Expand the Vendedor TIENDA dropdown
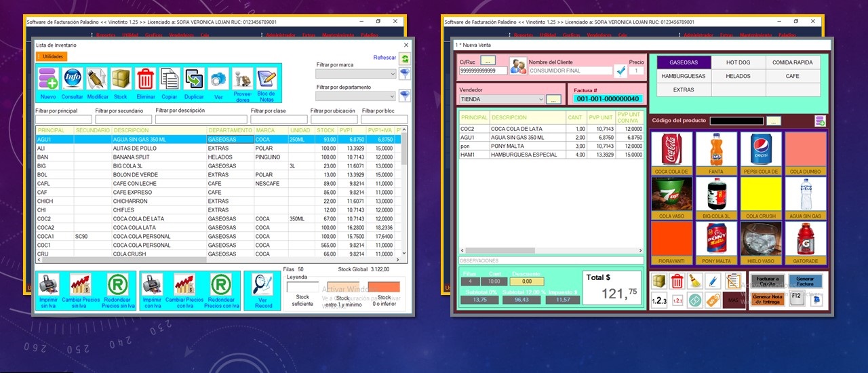This screenshot has height=373, width=868. click(x=540, y=100)
